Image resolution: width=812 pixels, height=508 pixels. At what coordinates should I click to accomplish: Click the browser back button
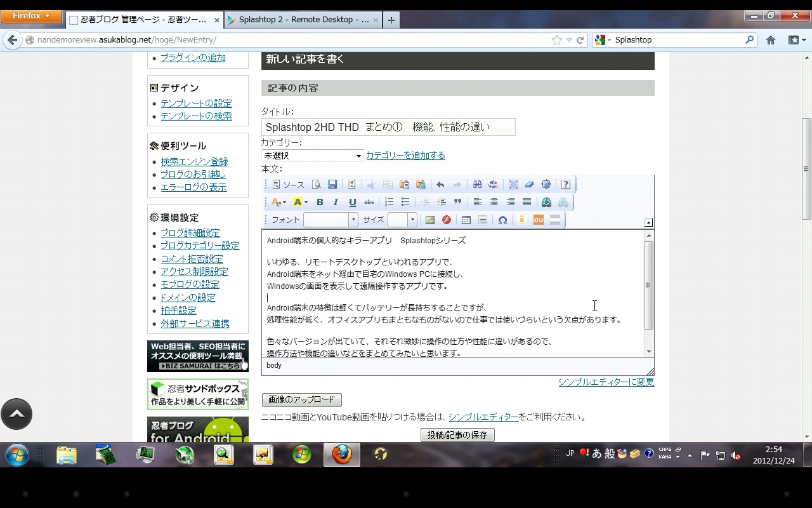click(12, 40)
